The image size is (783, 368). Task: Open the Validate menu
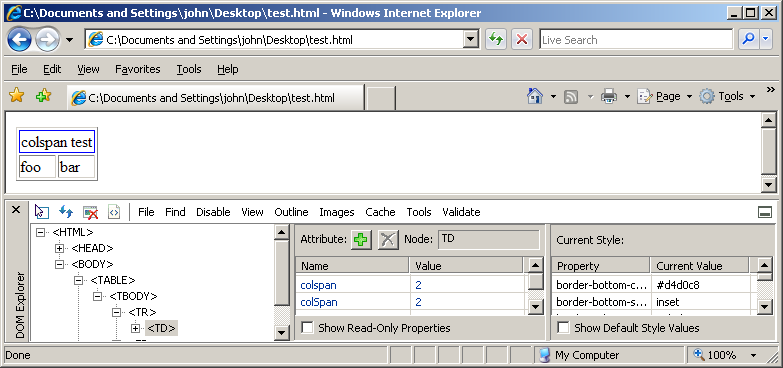(461, 212)
